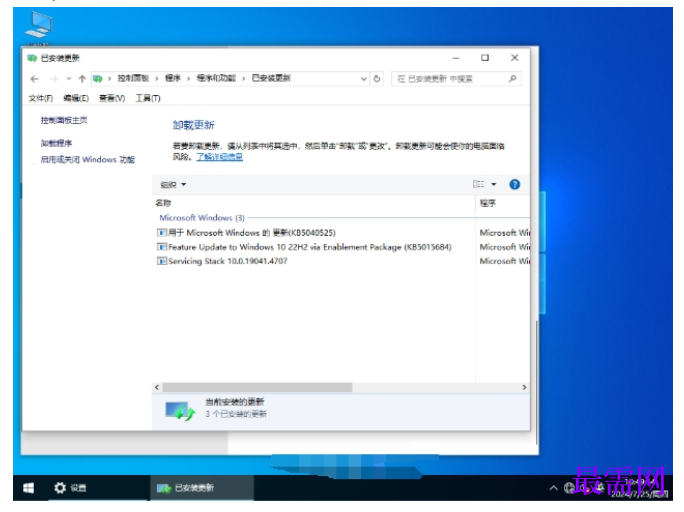Screen dimensions: 684x512
Task: Click the horizontal scrollbar right arrow
Action: (524, 387)
